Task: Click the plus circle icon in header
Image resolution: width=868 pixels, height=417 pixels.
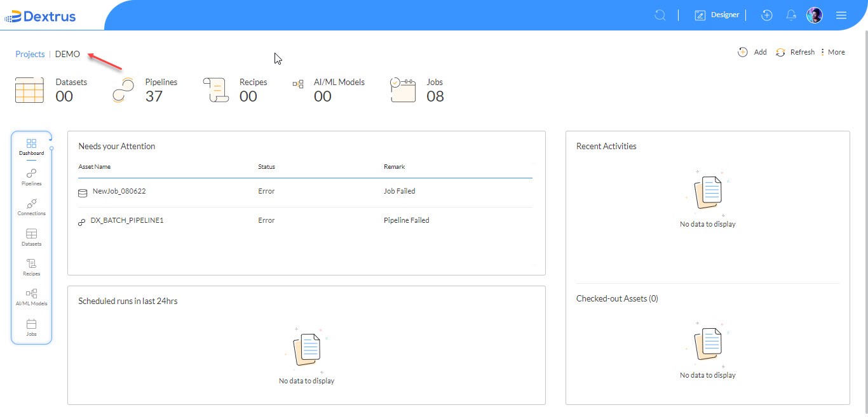Action: coord(767,15)
